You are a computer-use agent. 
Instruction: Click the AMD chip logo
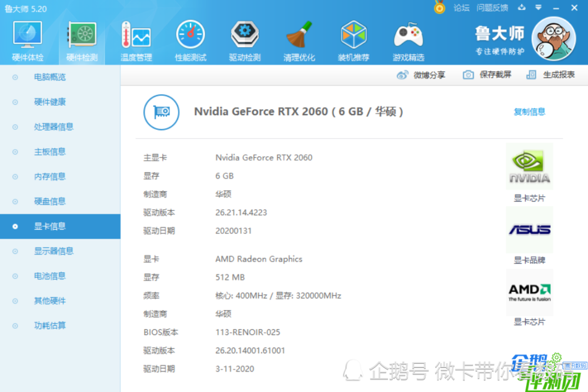529,292
